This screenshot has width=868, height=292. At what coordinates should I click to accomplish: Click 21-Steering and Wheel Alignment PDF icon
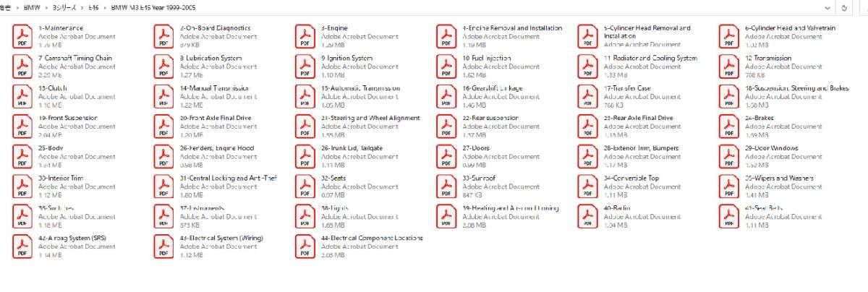305,126
